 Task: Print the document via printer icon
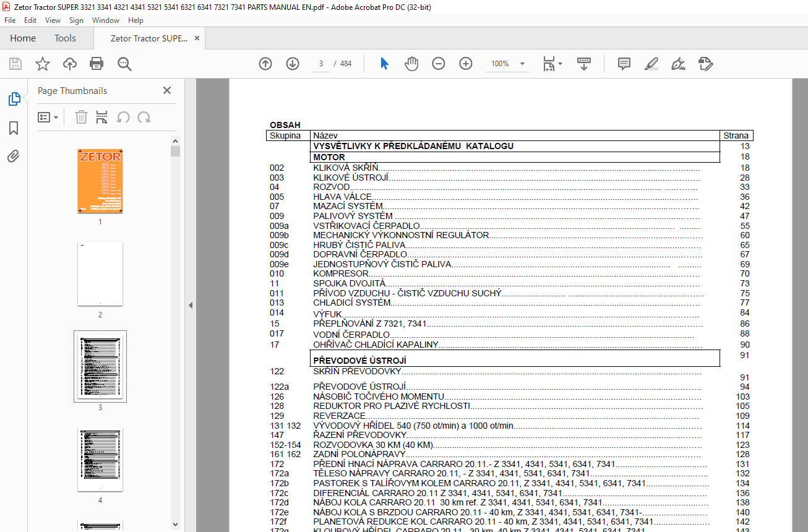[97, 64]
